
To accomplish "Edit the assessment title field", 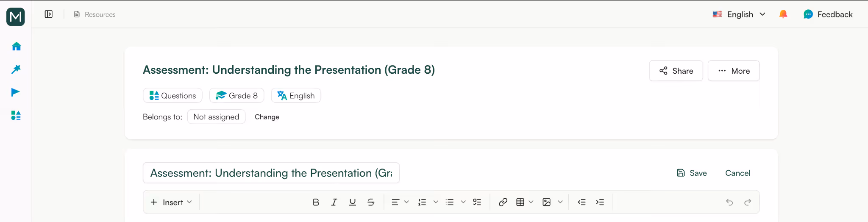I will [271, 173].
